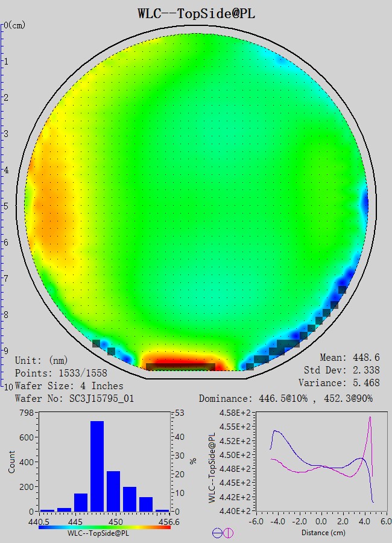Viewport: 392px width, 543px height.
Task: Click the Mean value 448.6 text
Action: (x=349, y=358)
